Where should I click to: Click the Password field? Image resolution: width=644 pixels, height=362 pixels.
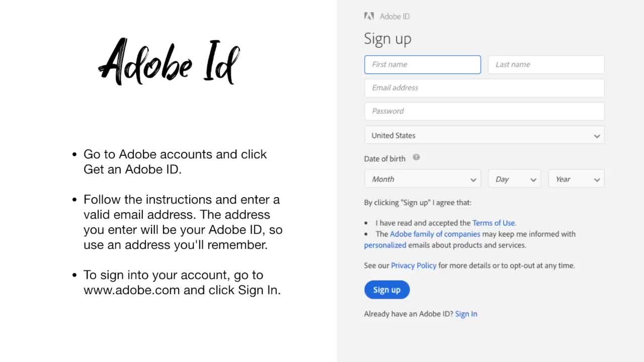pos(484,111)
